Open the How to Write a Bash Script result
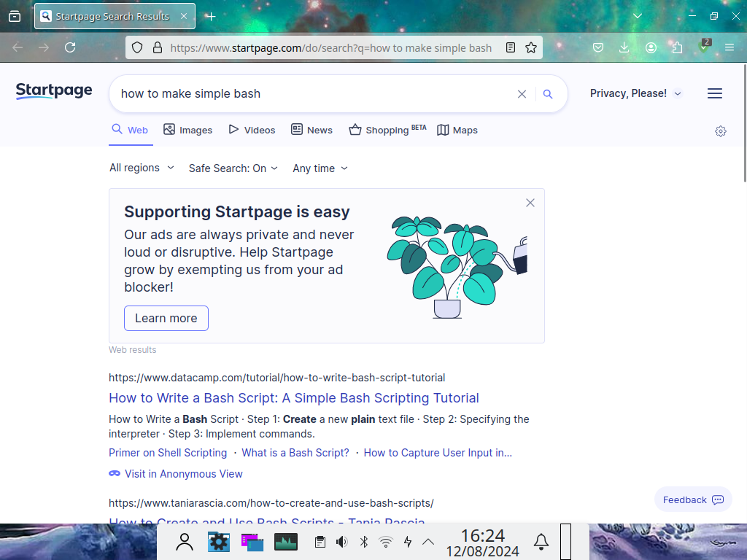 pos(294,398)
